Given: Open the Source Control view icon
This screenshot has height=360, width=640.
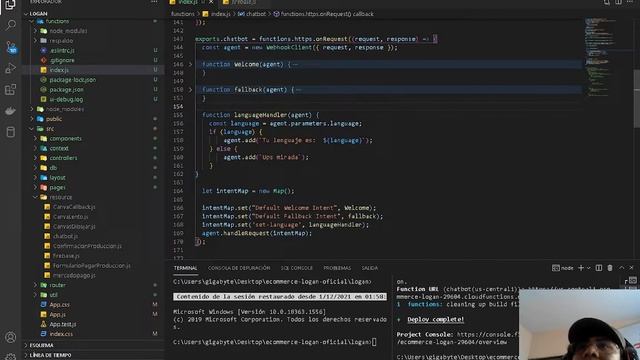Looking at the screenshot, I should pos(11,47).
